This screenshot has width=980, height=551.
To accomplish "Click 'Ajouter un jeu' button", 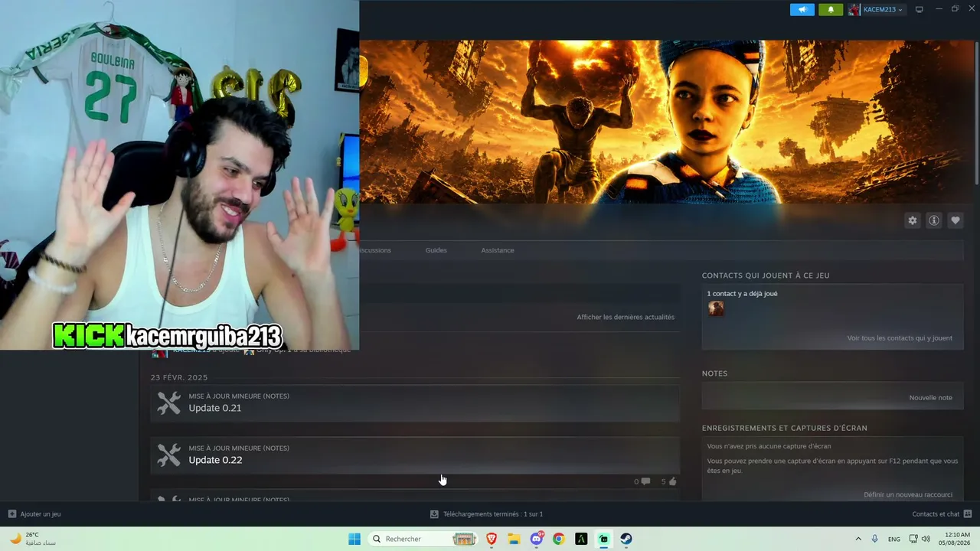I will click(34, 514).
